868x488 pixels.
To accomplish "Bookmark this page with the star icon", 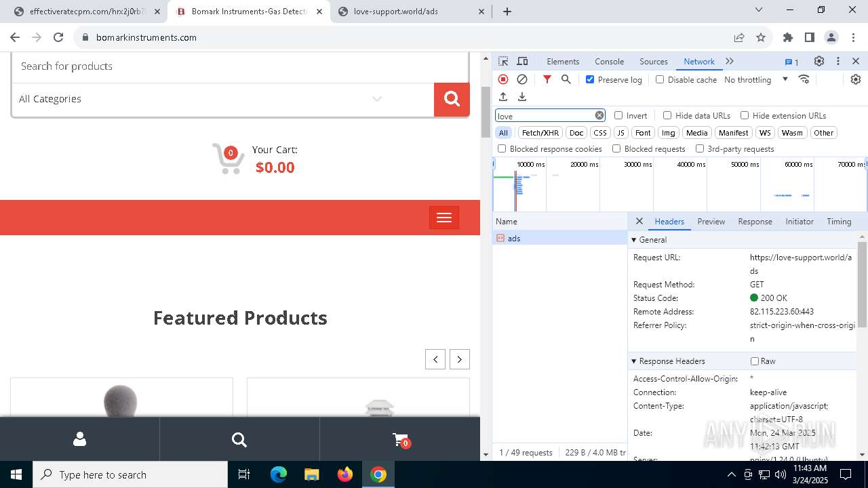I will 761,37.
